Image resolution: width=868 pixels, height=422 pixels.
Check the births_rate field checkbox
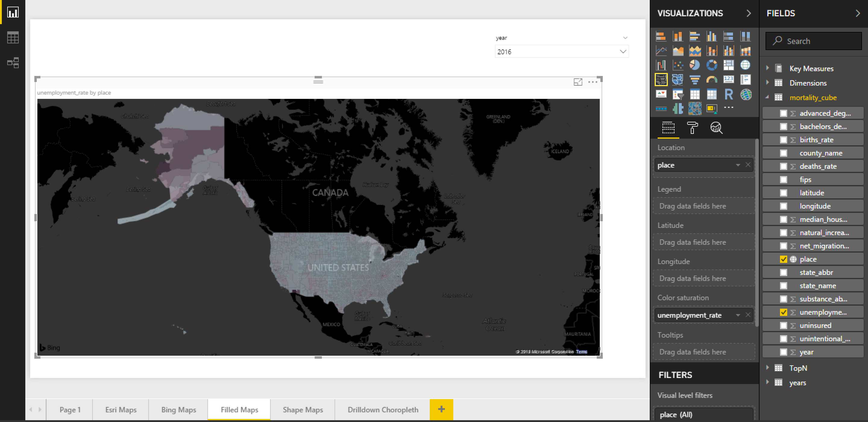click(783, 140)
